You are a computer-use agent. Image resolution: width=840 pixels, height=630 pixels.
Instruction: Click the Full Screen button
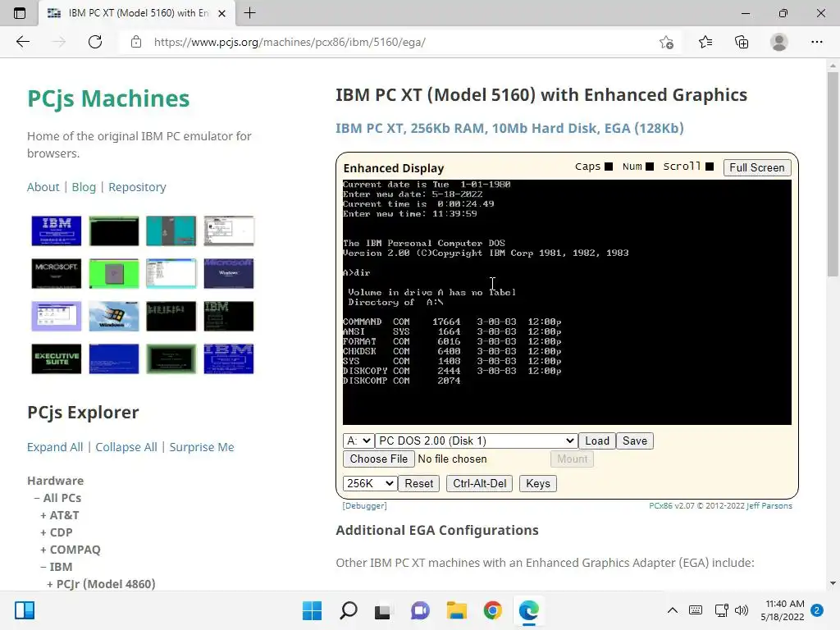[757, 167]
